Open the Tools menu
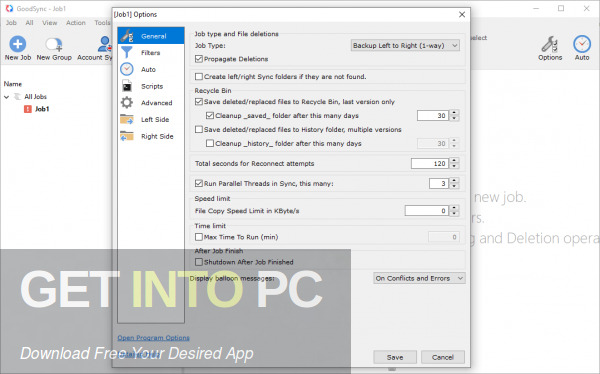600x374 pixels. tap(102, 23)
